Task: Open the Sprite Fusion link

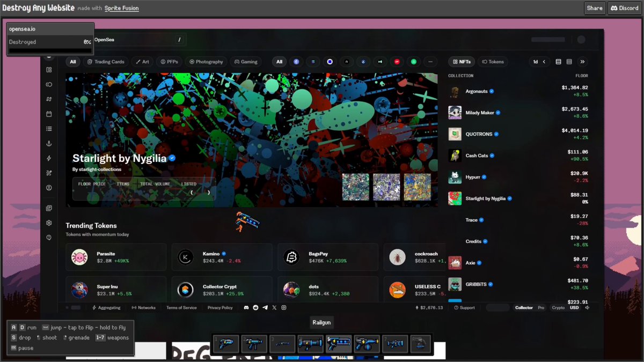Action: click(x=122, y=9)
